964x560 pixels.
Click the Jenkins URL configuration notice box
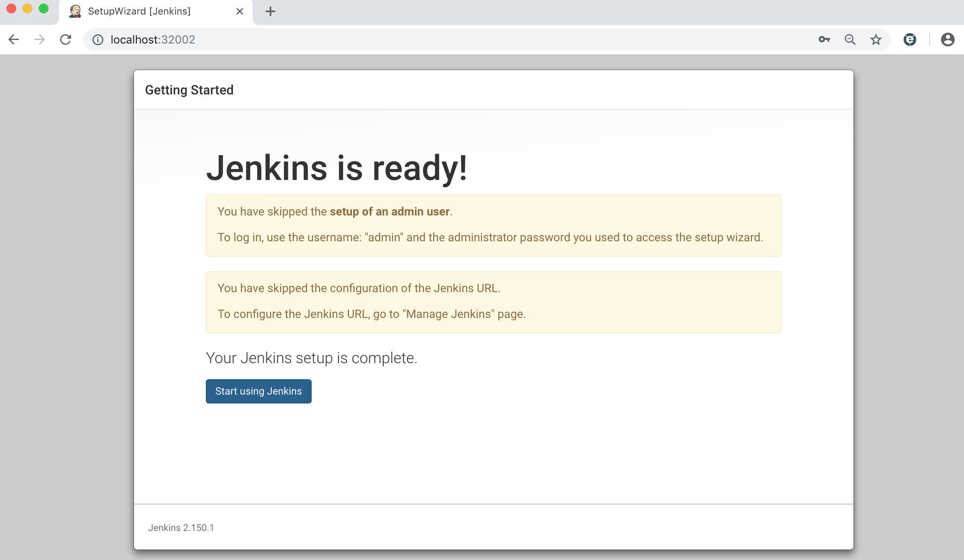coord(493,302)
